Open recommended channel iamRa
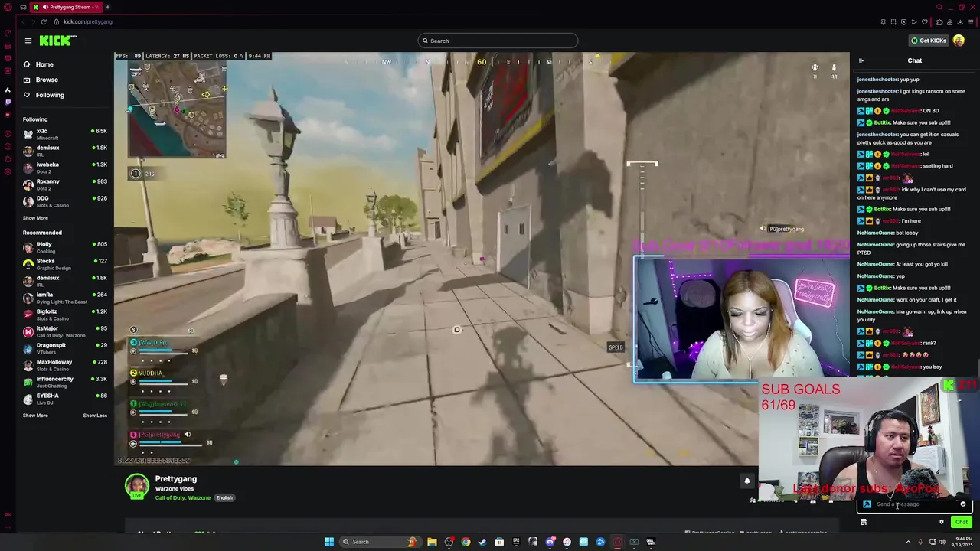 click(65, 298)
